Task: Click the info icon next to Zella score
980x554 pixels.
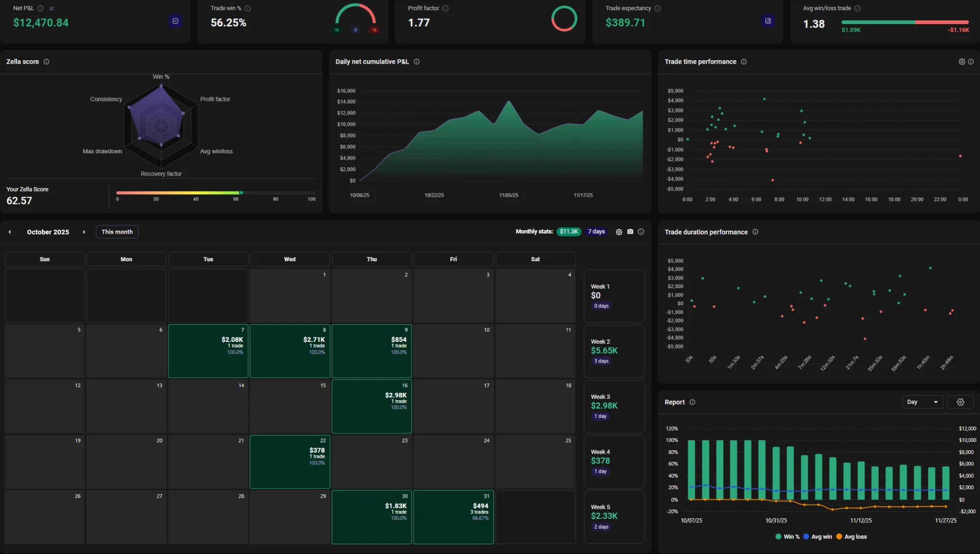Action: click(47, 62)
